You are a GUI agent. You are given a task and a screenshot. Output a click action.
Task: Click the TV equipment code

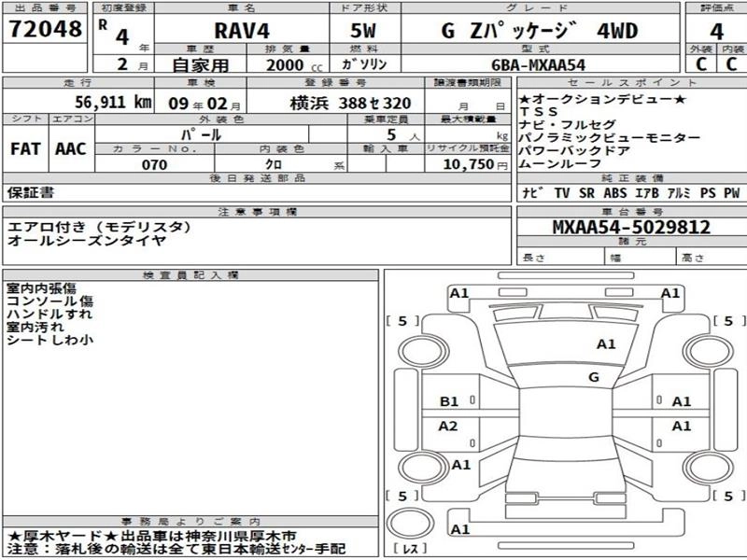(x=562, y=193)
